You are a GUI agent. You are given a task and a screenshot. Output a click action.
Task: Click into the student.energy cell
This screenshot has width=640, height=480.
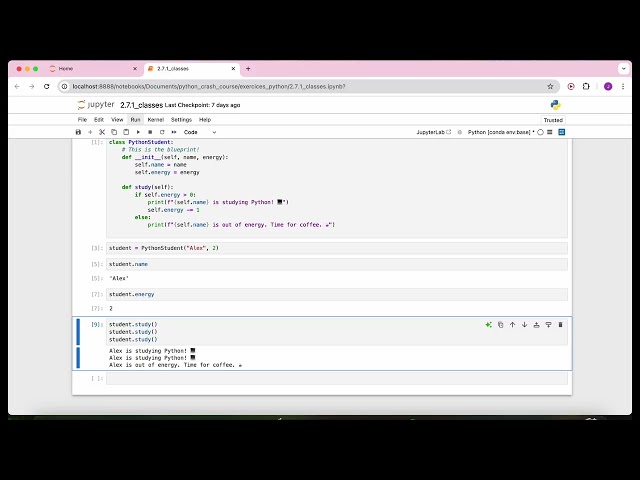[337, 294]
